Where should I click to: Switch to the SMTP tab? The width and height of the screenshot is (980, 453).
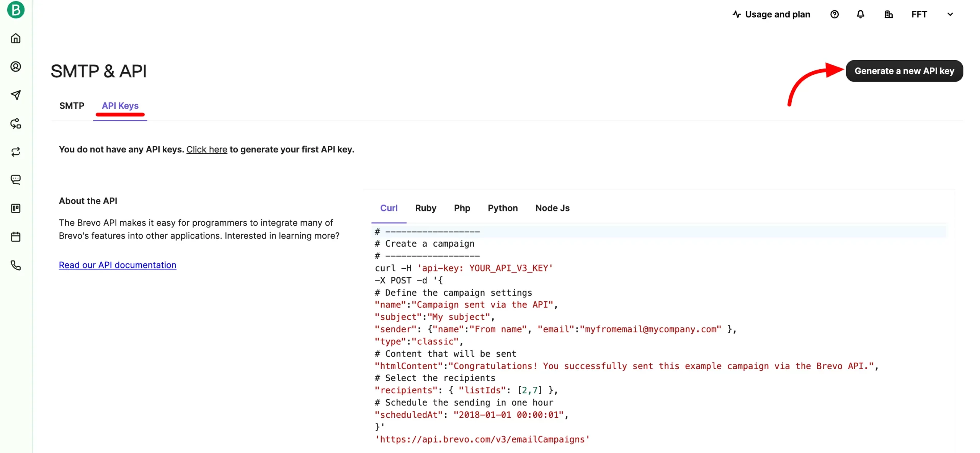[72, 106]
